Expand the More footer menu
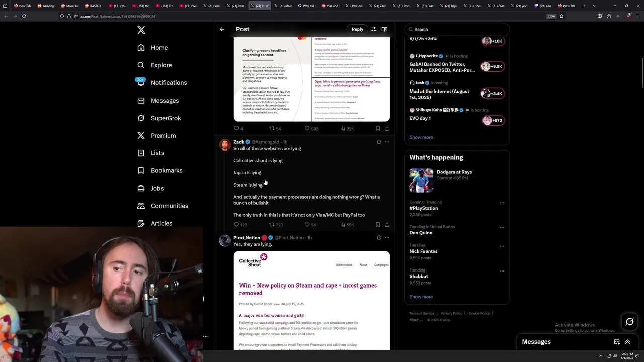This screenshot has height=362, width=644. 416,320
